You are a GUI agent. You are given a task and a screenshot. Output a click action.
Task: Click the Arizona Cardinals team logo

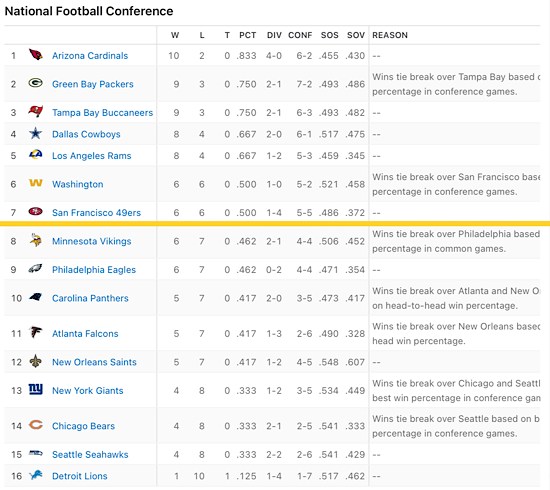[35, 55]
